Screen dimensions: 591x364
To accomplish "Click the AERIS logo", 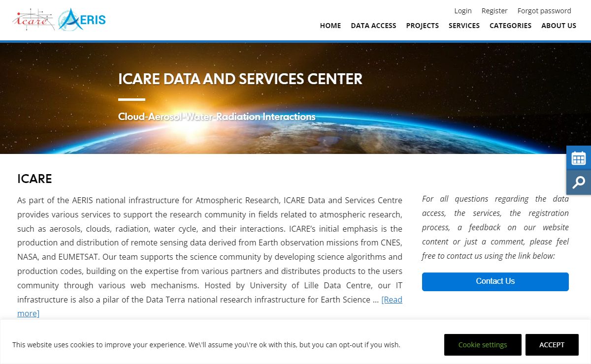I will click(82, 20).
